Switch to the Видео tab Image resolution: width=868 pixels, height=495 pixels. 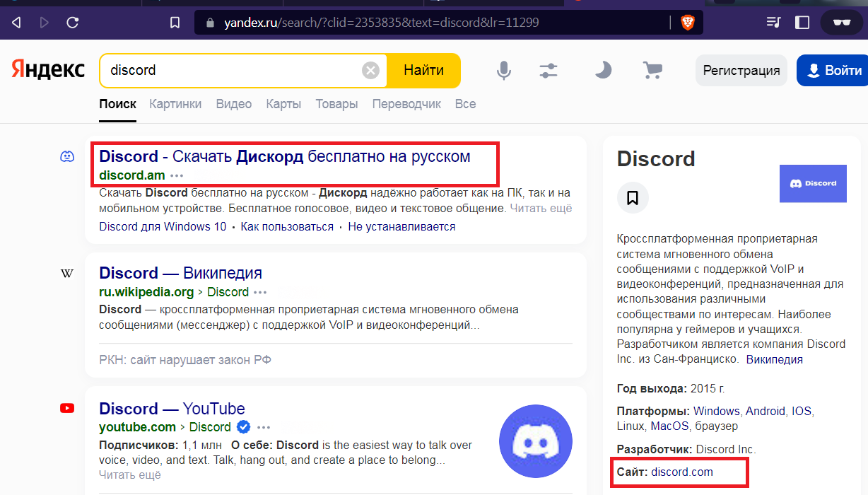tap(234, 104)
